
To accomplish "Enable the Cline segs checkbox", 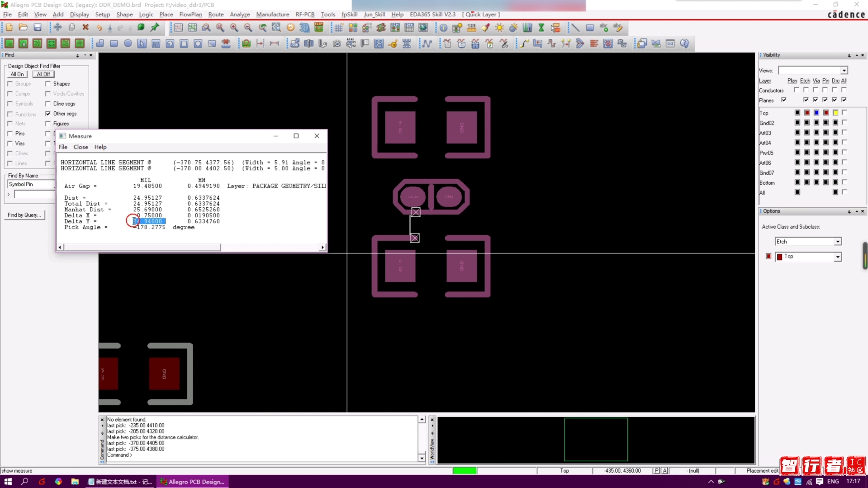I will 48,104.
